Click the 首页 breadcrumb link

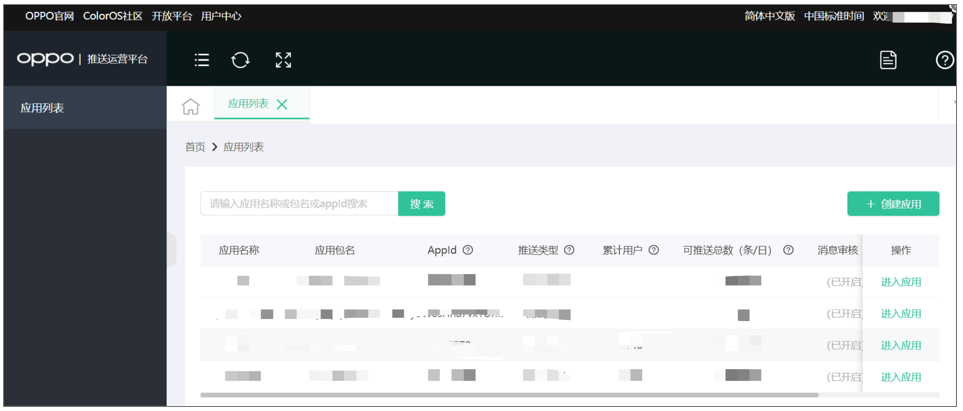click(195, 147)
